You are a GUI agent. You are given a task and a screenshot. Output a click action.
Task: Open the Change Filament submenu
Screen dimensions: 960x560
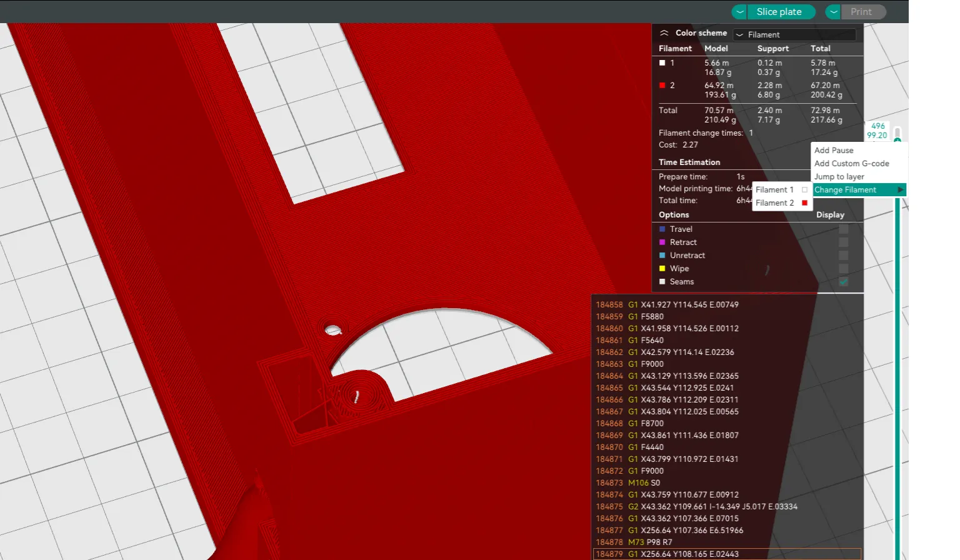pos(859,190)
